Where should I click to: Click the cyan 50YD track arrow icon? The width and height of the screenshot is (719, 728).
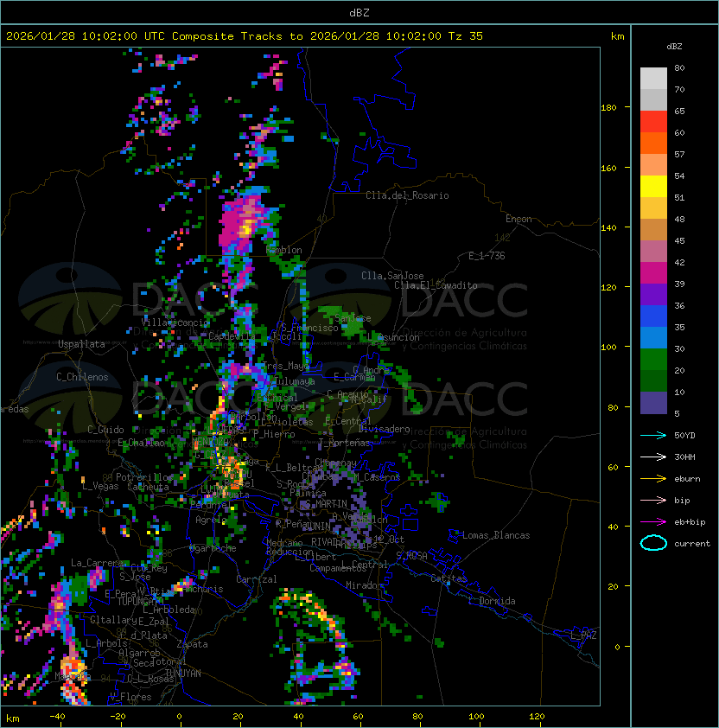pyautogui.click(x=653, y=436)
